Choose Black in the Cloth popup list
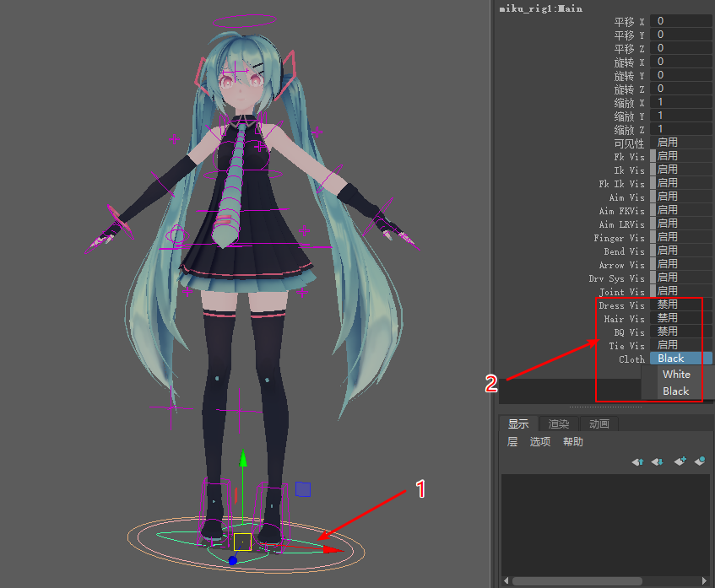715x588 pixels. [x=676, y=391]
